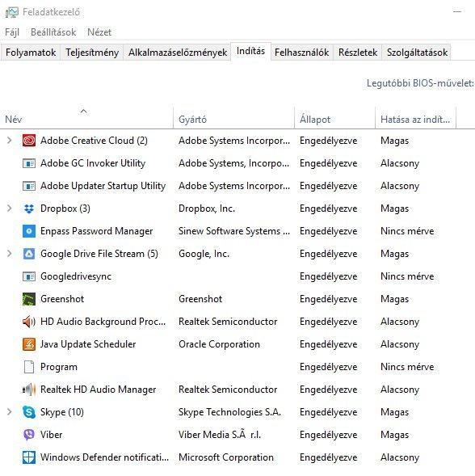
Task: Expand the Adobe Creative Cloud (2) group
Action: point(9,141)
